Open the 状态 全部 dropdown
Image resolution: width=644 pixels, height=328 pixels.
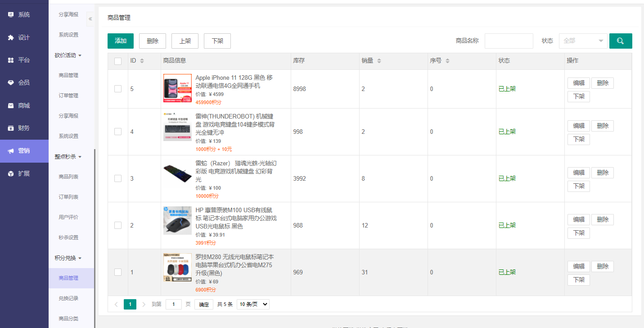click(583, 41)
